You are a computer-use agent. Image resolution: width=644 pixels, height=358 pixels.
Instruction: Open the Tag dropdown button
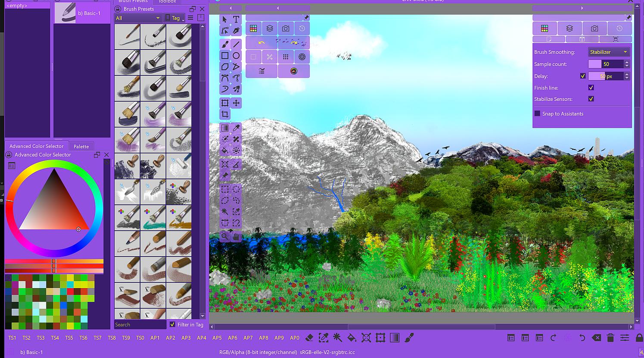coord(175,18)
